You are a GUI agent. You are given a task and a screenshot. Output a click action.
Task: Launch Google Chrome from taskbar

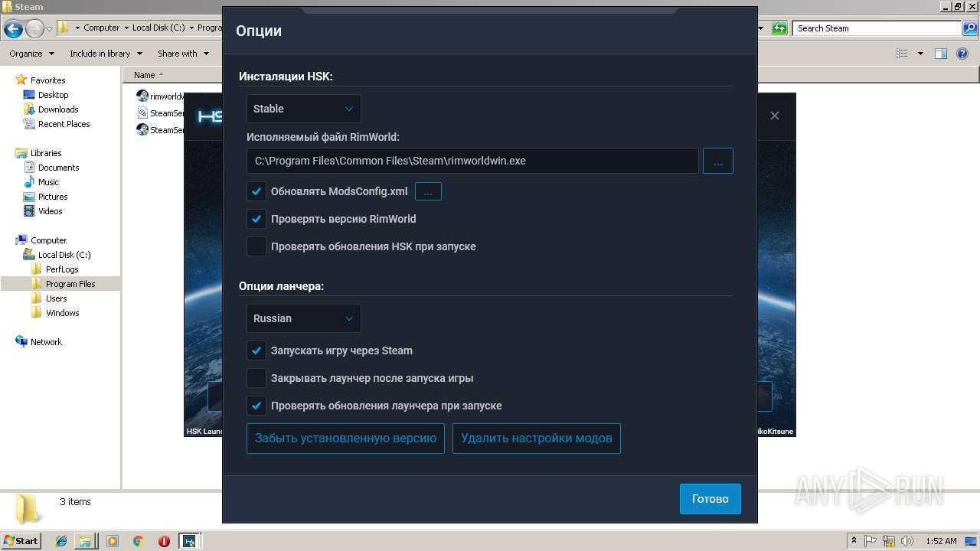(x=138, y=541)
